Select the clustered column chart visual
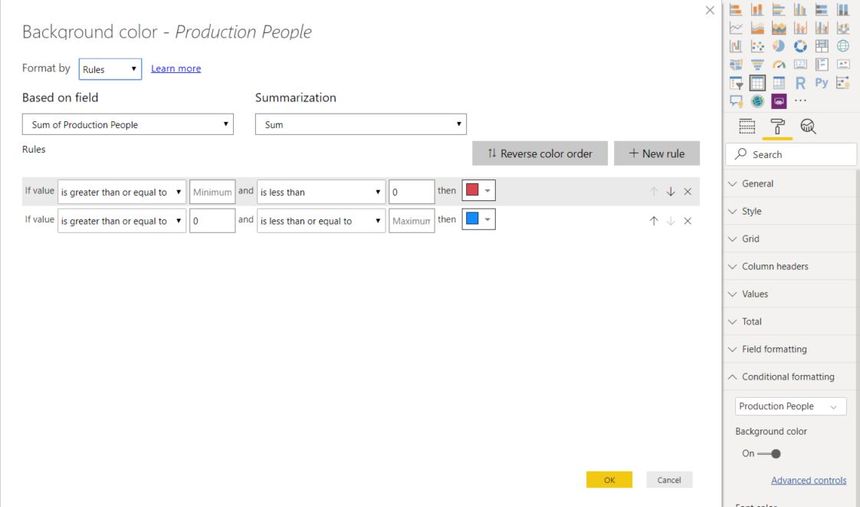Viewport: 860px width, 507px height. pos(800,9)
